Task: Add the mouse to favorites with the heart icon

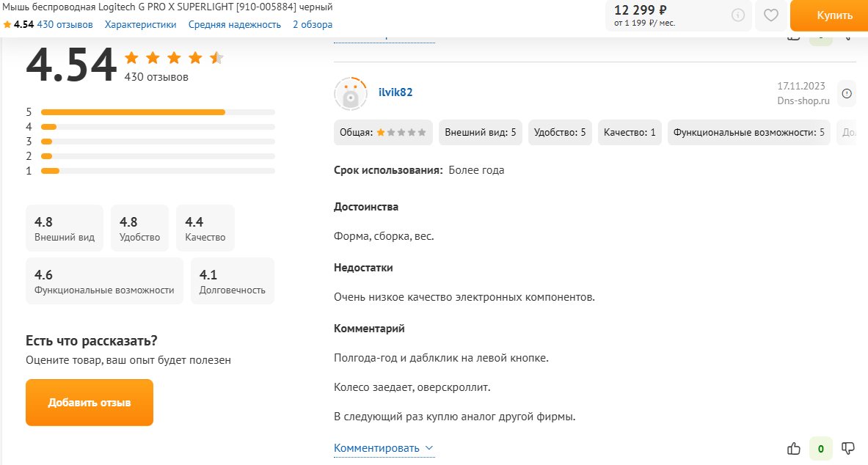Action: [770, 15]
